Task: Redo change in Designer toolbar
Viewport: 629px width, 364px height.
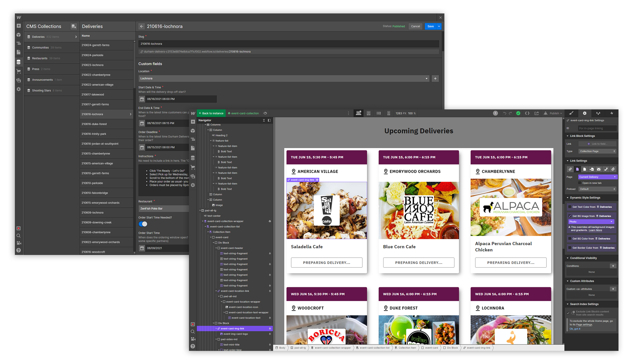Action: (510, 113)
